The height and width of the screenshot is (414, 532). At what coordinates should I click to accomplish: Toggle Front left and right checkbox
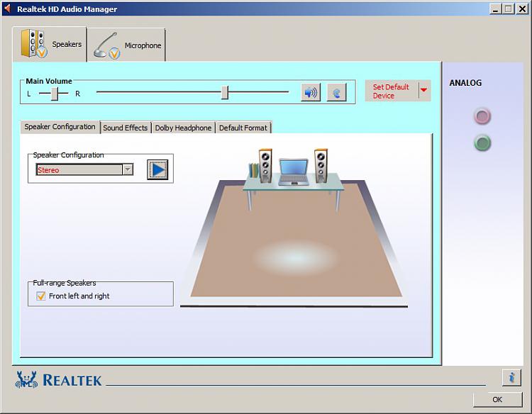(40, 296)
